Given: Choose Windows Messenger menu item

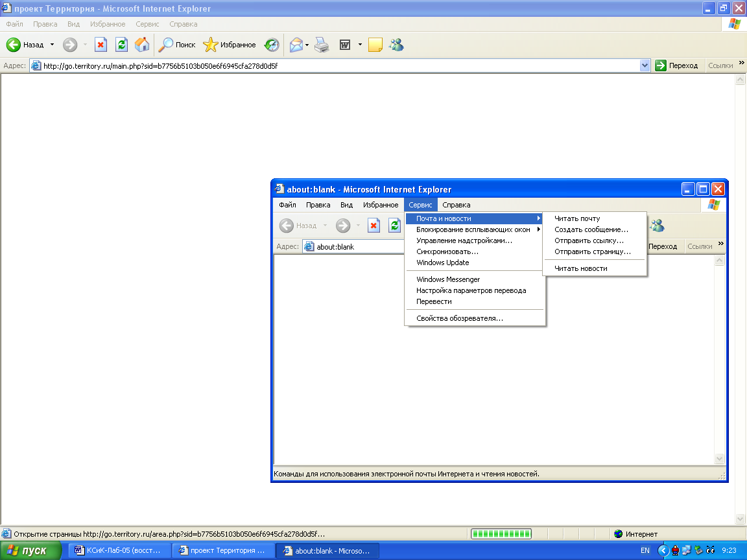Looking at the screenshot, I should coord(475,279).
